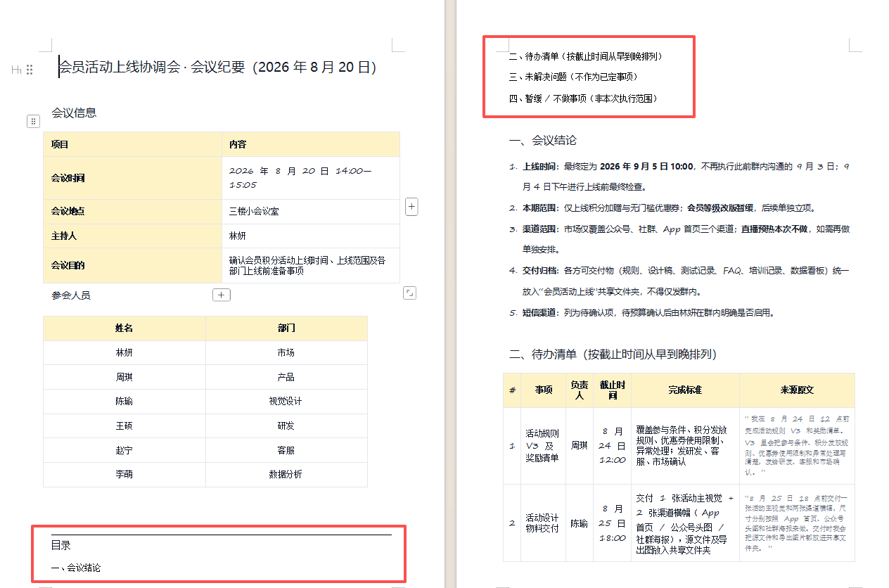The height and width of the screenshot is (588, 889).
Task: Open table-of-contents entry 四、暂缓/不做事项
Action: [583, 98]
